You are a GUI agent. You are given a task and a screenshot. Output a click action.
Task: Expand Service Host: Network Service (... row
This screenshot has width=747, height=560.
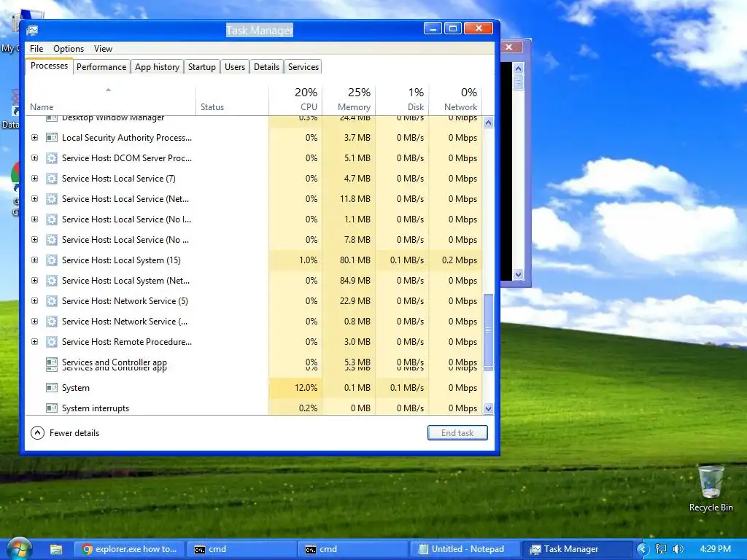point(35,322)
